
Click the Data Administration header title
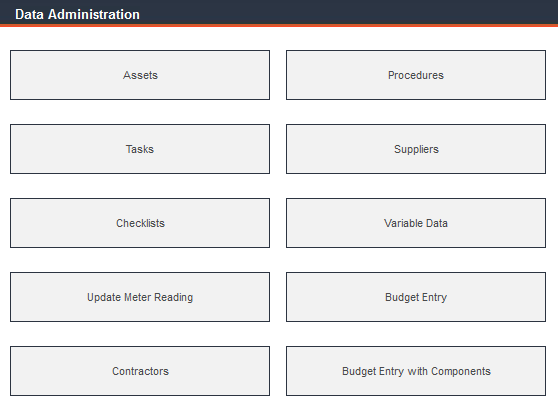tap(77, 15)
